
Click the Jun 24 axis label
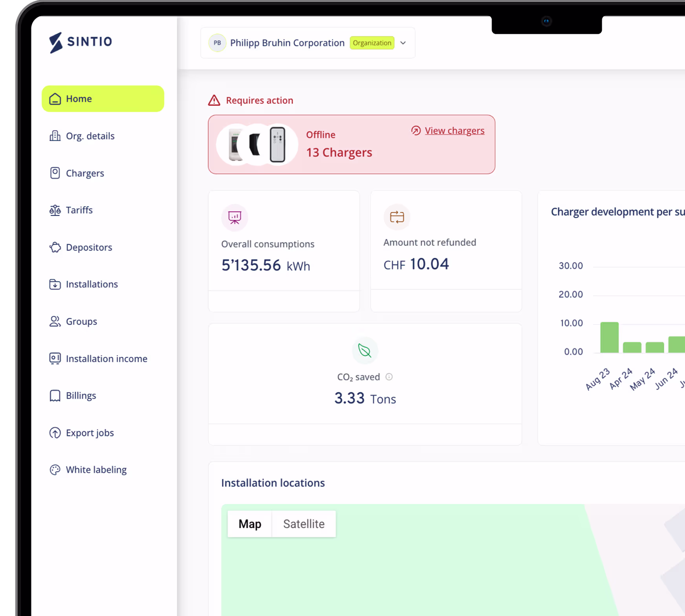(x=666, y=379)
